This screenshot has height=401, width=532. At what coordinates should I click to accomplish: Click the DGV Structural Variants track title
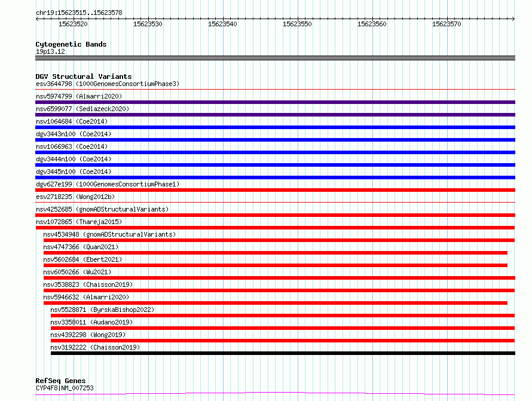(x=84, y=76)
